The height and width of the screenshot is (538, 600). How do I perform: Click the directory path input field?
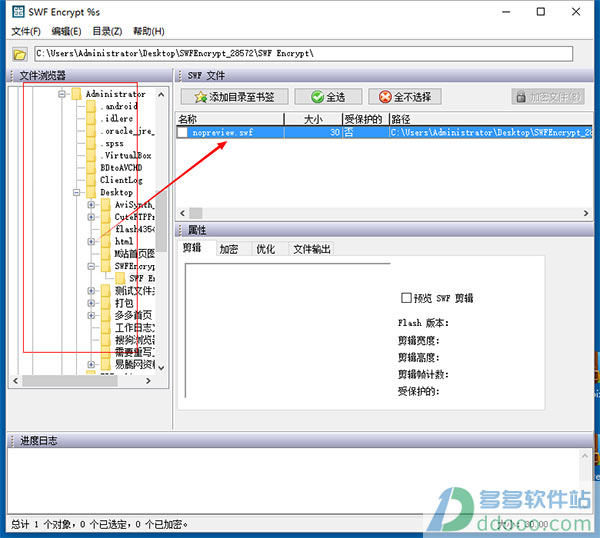tap(304, 54)
